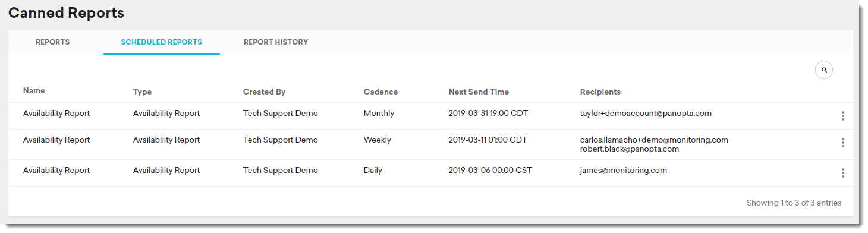Open the Report History tab
The width and height of the screenshot is (868, 233).
point(276,42)
